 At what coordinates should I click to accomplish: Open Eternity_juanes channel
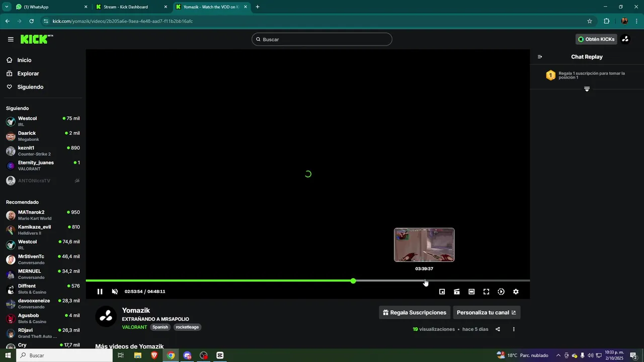tap(43, 165)
